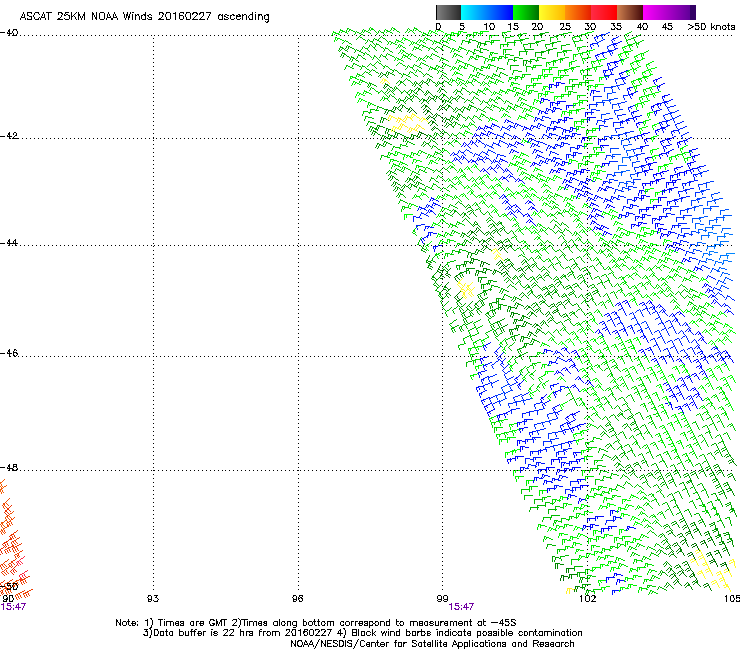Click the title "ASCAT 25KM NOAA Winds 20160227 ascending"
The image size is (740, 650).
[144, 17]
